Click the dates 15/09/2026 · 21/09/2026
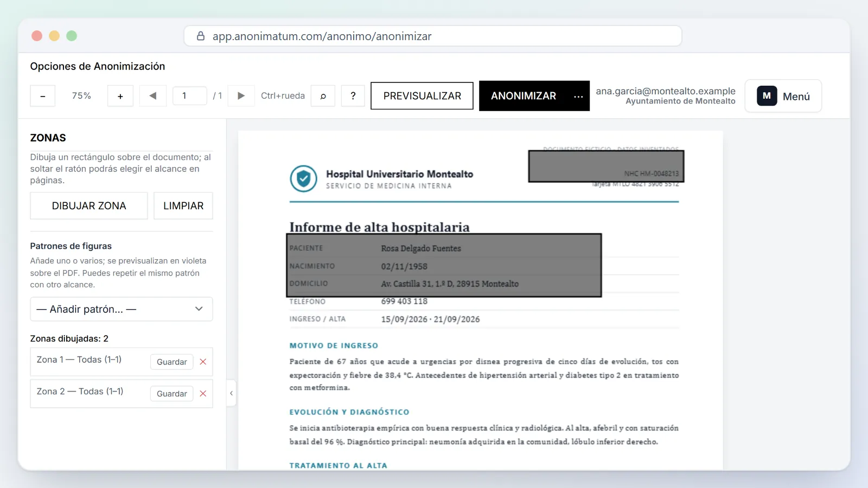The image size is (868, 488). pos(430,319)
